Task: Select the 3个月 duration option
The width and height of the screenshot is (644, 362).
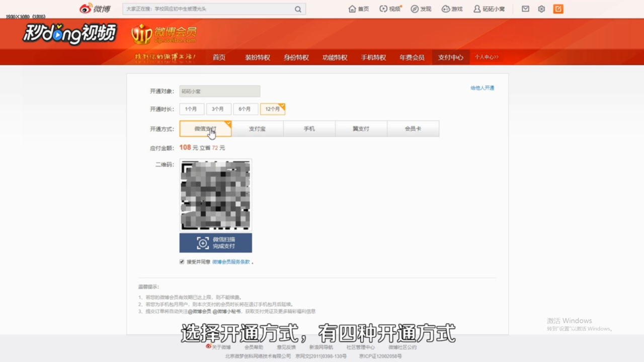Action: (x=218, y=109)
